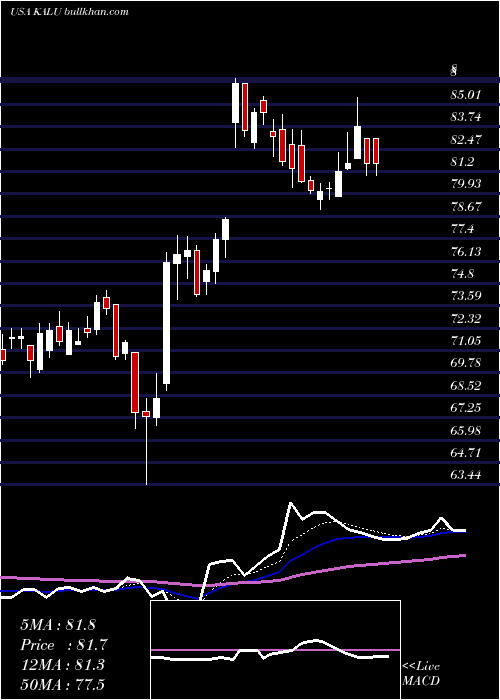The height and width of the screenshot is (700, 500).
Task: Click the Price : 81.7 readout
Action: pos(64,645)
